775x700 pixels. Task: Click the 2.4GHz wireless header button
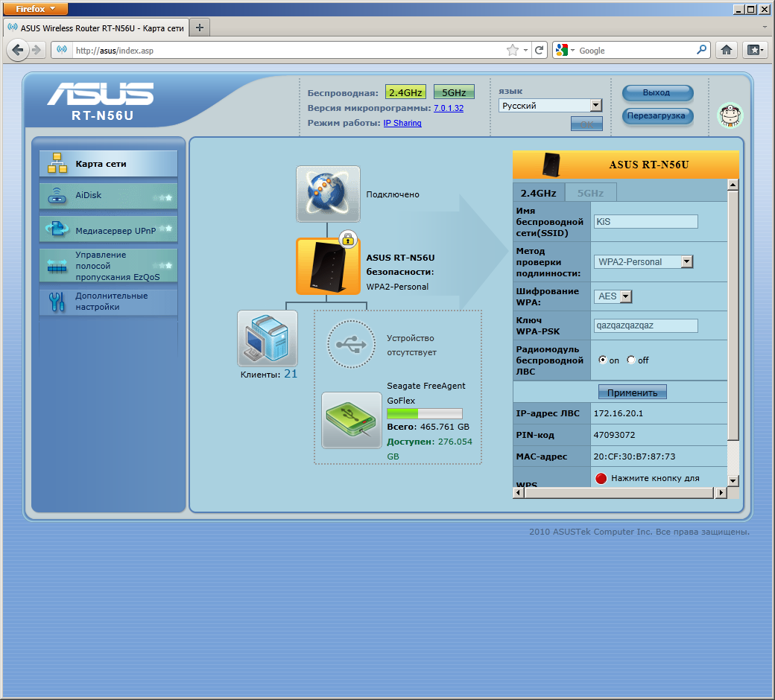click(x=405, y=92)
